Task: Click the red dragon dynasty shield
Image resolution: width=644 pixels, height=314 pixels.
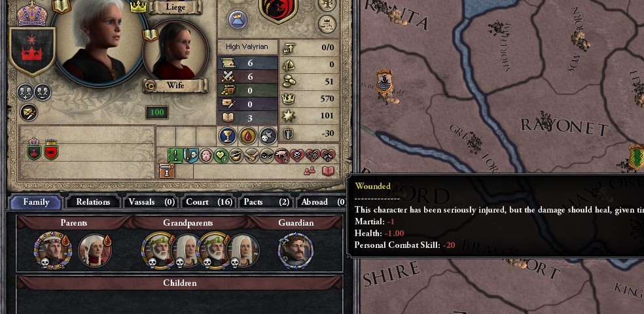Action: point(278,10)
